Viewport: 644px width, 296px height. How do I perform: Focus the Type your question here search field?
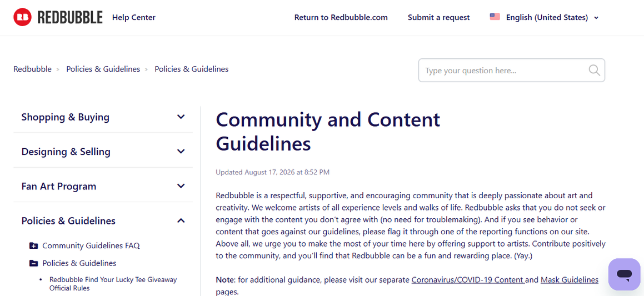click(511, 70)
